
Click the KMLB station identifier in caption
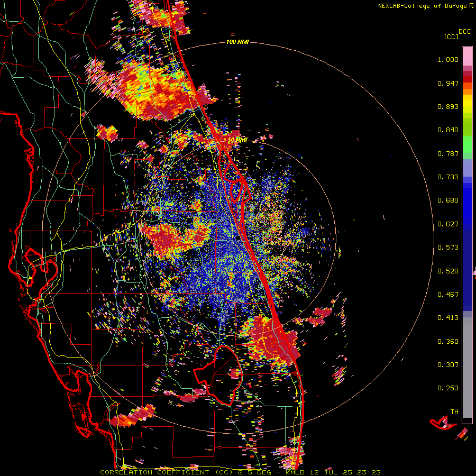click(295, 472)
